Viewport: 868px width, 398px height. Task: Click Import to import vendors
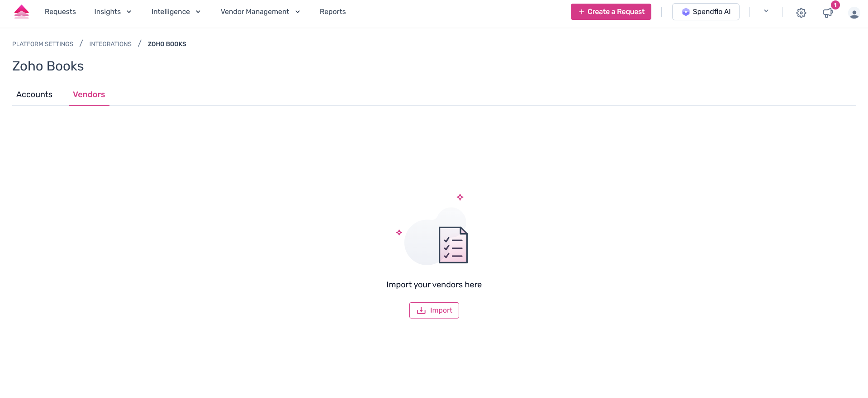(x=434, y=310)
